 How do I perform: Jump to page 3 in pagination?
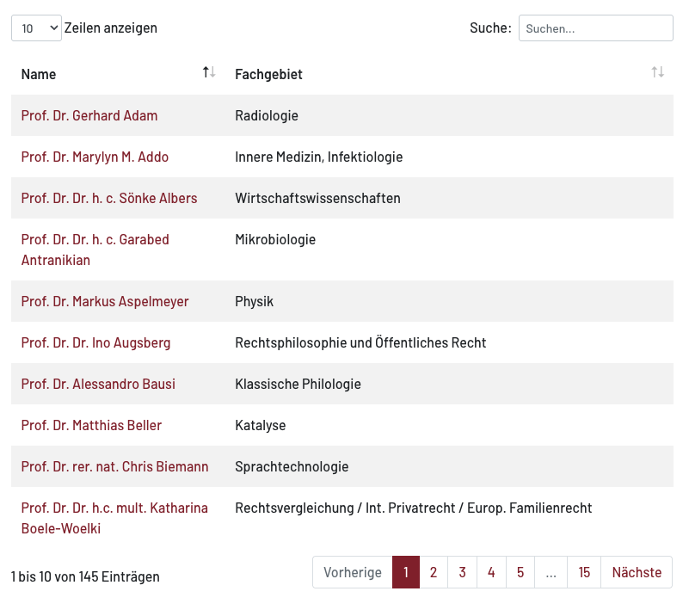pos(462,572)
